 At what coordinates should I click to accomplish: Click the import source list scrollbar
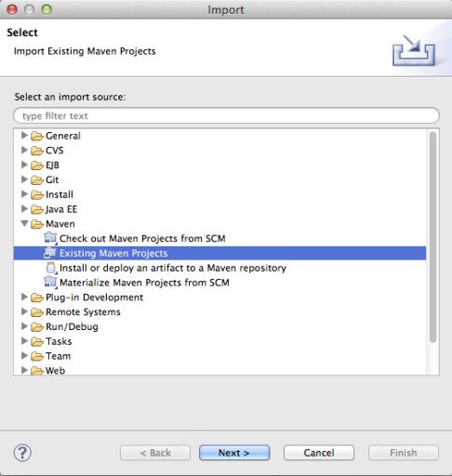tap(432, 237)
